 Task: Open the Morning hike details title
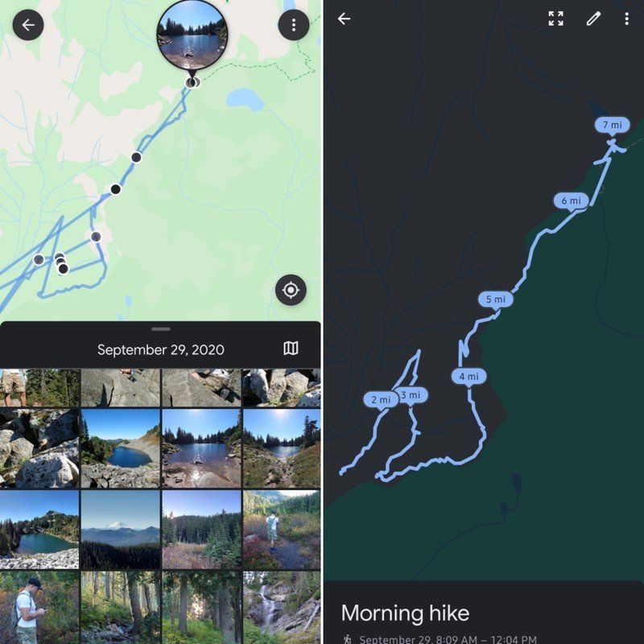(405, 613)
